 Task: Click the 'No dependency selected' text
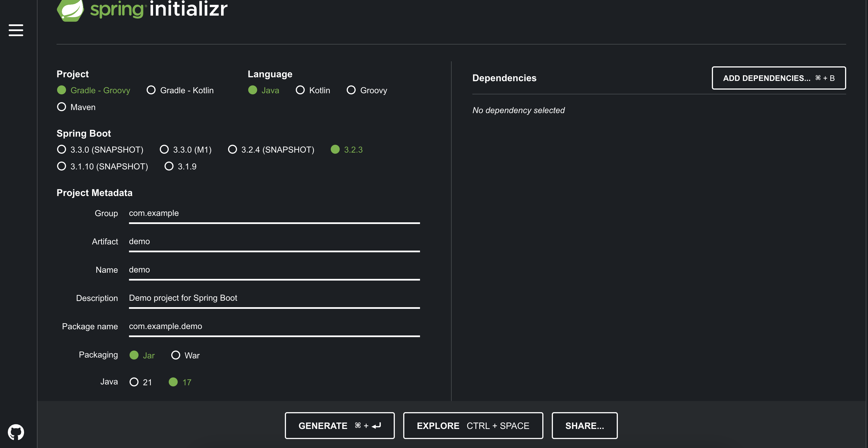519,111
